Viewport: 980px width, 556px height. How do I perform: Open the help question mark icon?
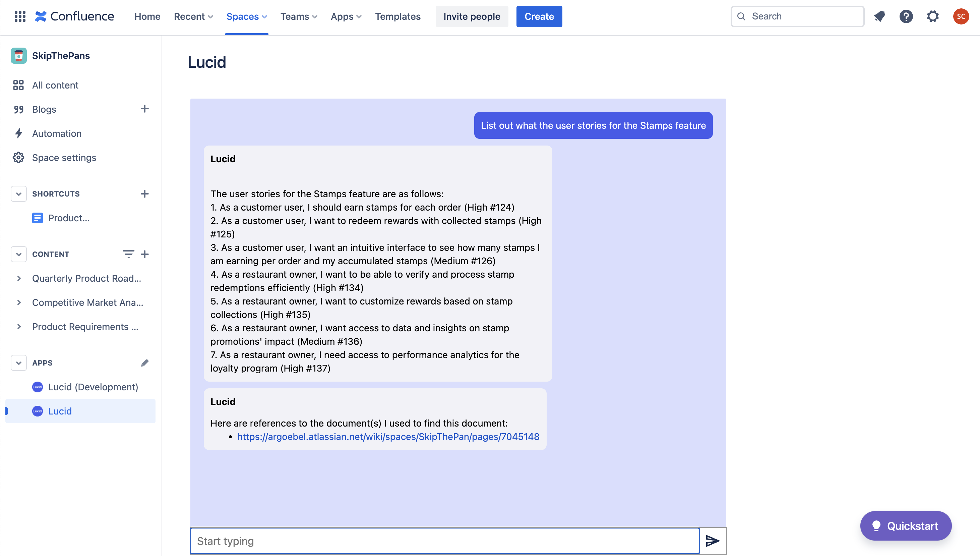click(x=906, y=16)
